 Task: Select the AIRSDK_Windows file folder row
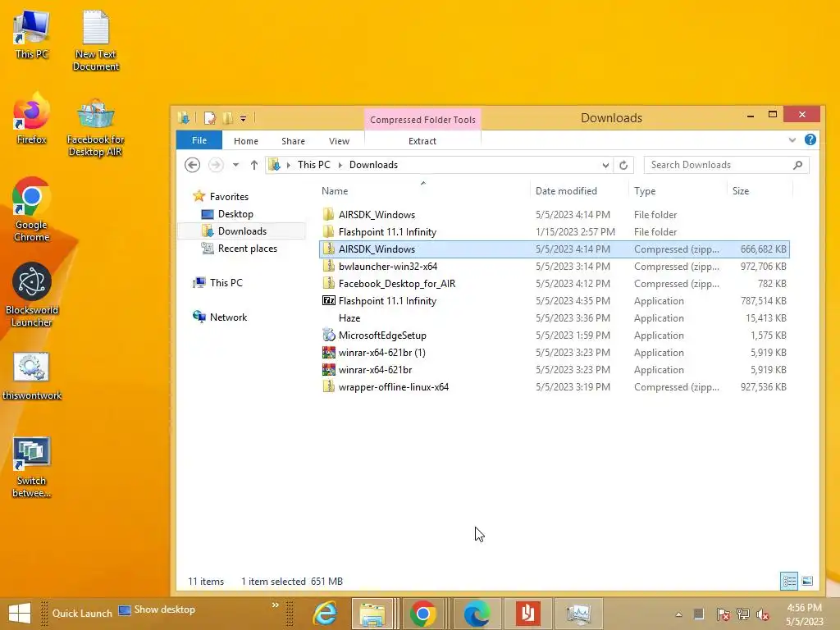[555, 215]
